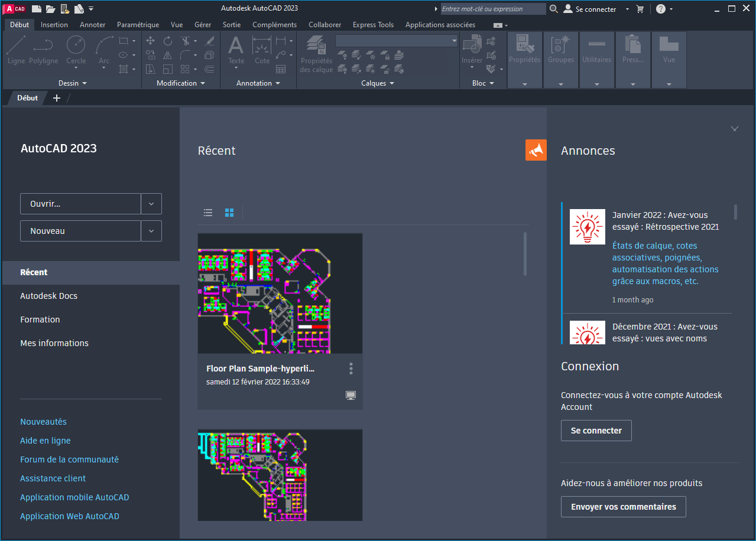Expand the Ouvrir dropdown arrow
The width and height of the screenshot is (756, 541).
click(x=151, y=204)
